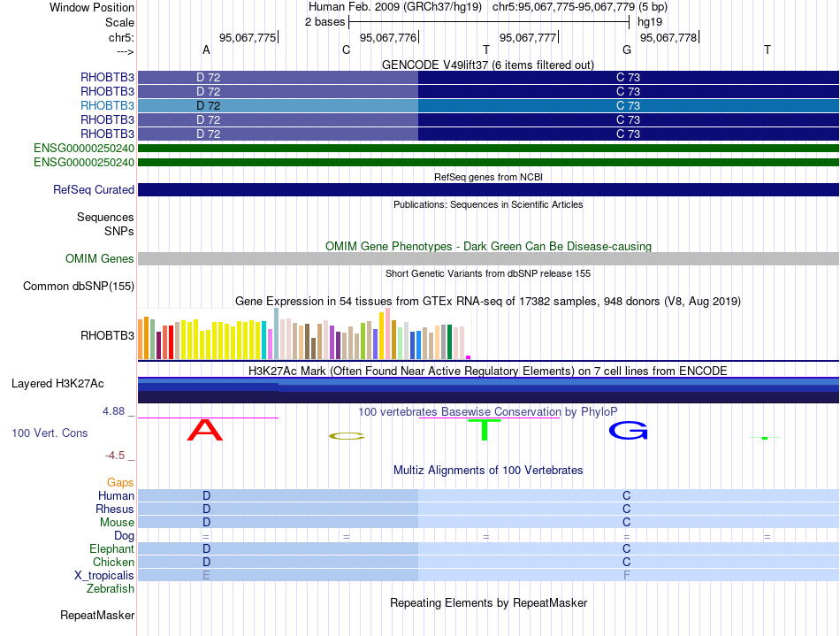Screen dimensions: 840x636
Task: Click the 4.88 PhyloP upper scale value
Action: click(x=113, y=411)
